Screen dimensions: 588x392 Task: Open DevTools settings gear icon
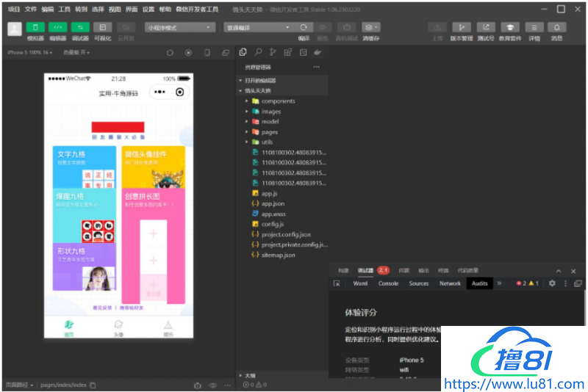click(552, 283)
